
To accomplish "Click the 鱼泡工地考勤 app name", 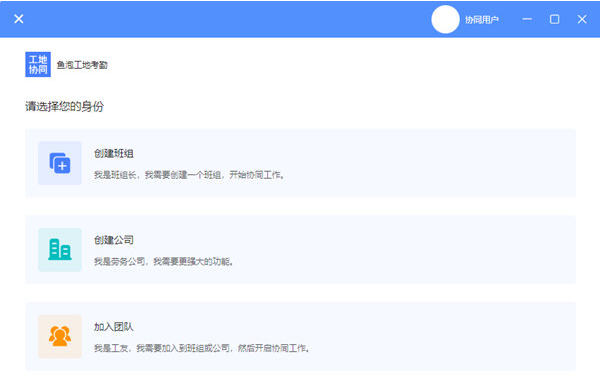I will point(82,65).
